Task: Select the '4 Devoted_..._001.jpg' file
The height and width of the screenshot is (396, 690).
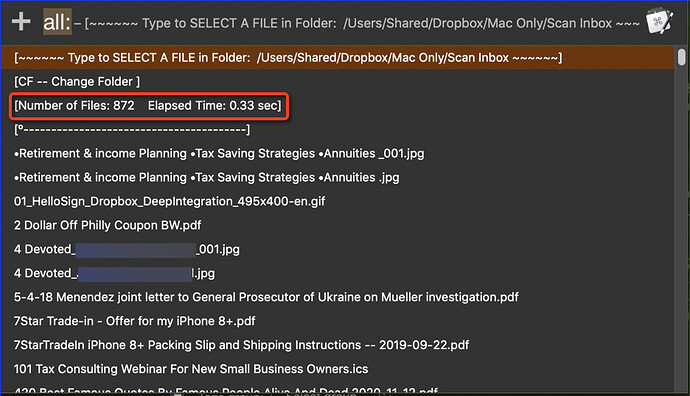Action: click(x=337, y=249)
